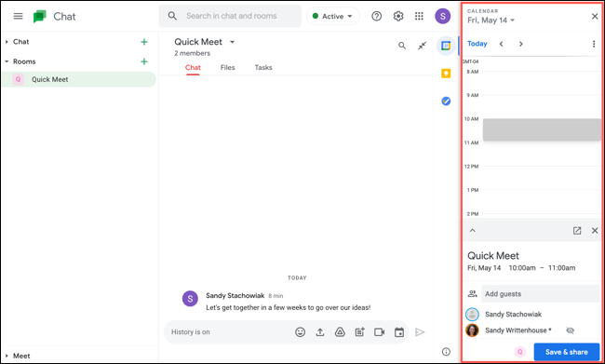Click the 2 members label
Screen dimensions: 605x364
pyautogui.click(x=192, y=53)
